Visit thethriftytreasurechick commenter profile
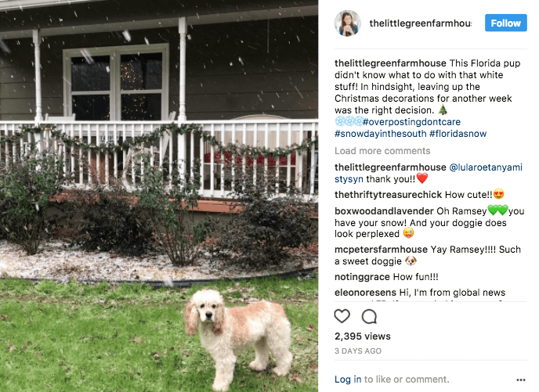 (388, 195)
